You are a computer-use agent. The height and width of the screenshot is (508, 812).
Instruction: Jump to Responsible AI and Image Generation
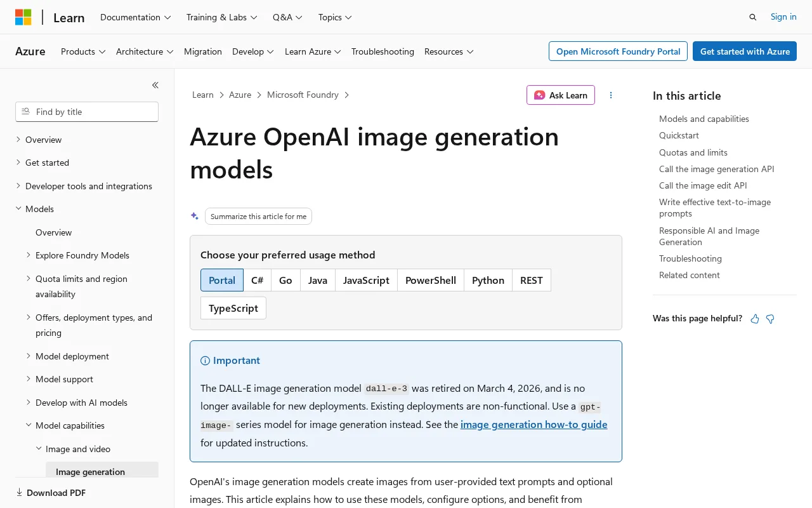tap(709, 236)
